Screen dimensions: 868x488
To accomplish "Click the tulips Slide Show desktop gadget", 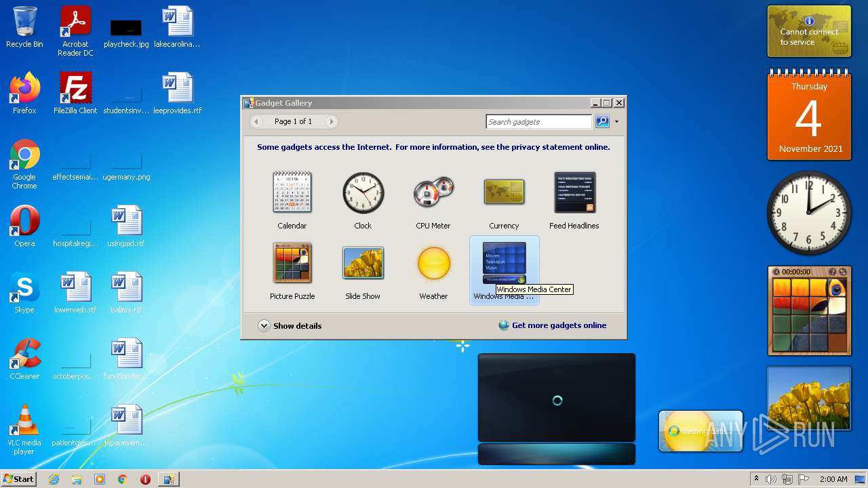I will coord(809,399).
